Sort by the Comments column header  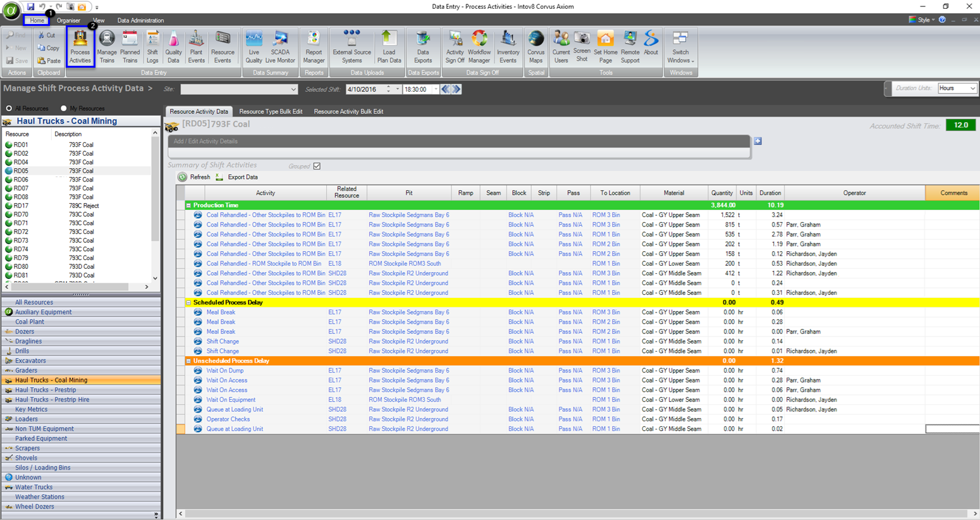pos(953,193)
